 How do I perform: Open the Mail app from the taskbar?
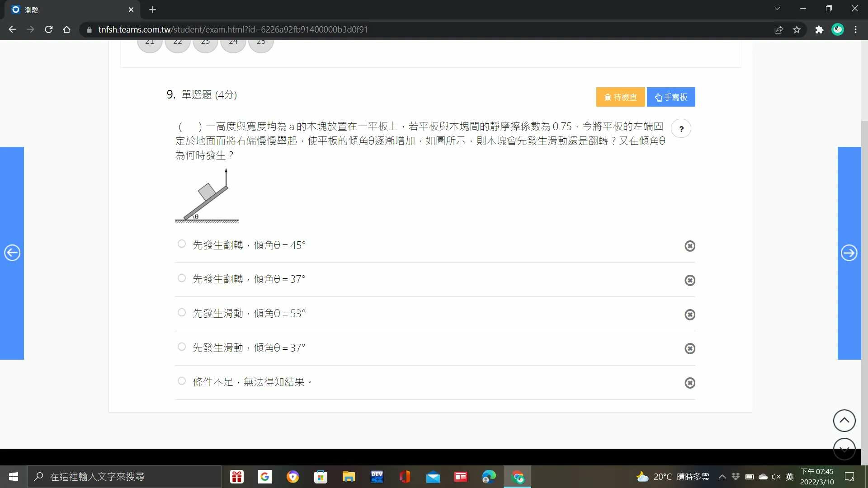coord(433,477)
